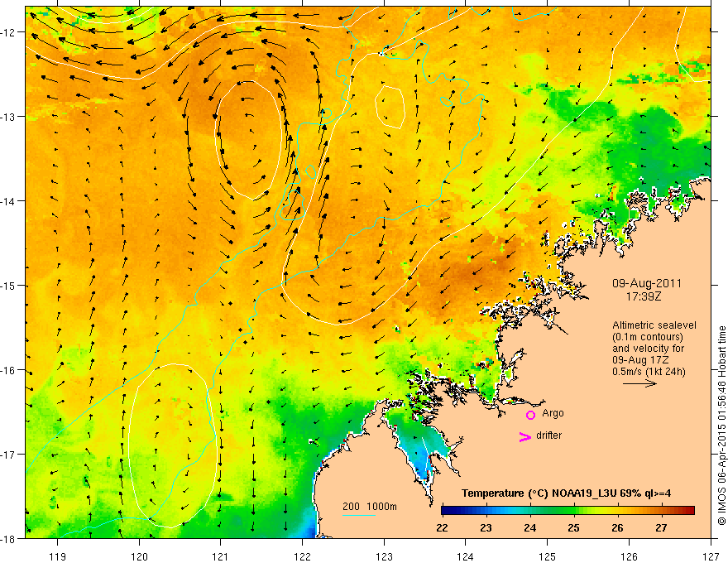Click the longitude axis label 127
Screen dimensions: 728x563
[711, 556]
